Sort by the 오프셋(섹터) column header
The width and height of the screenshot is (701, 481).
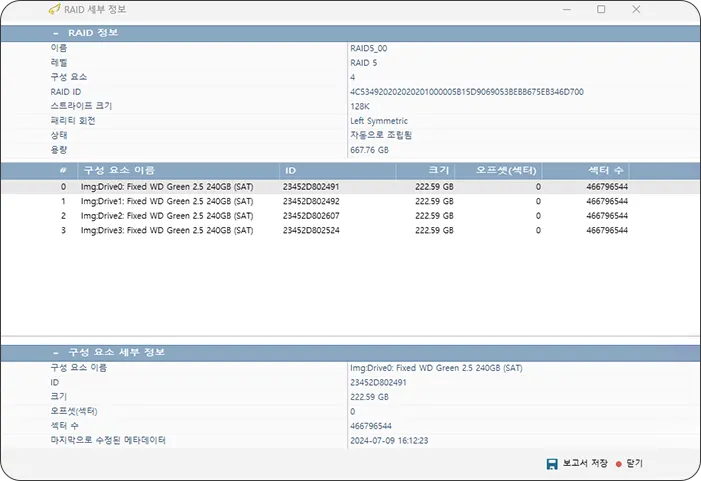point(508,170)
